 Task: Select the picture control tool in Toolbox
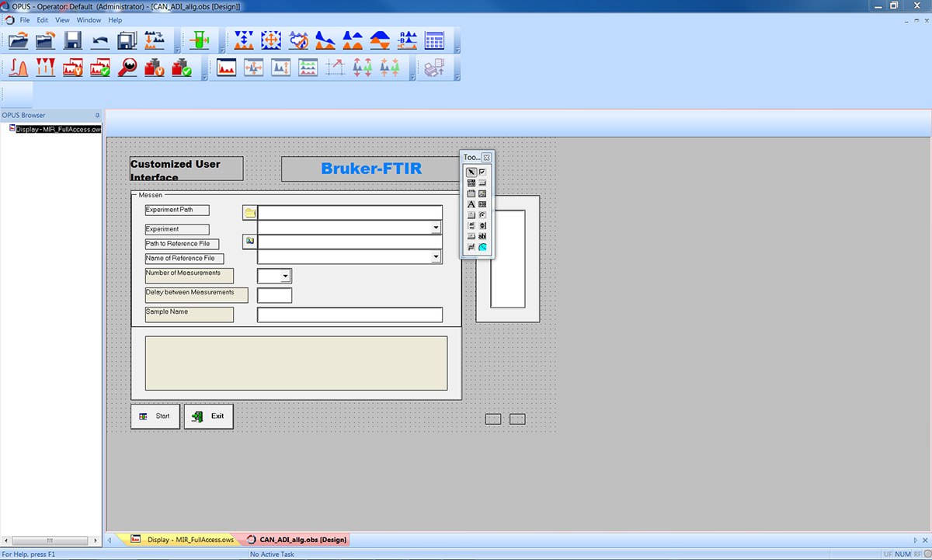click(x=482, y=193)
